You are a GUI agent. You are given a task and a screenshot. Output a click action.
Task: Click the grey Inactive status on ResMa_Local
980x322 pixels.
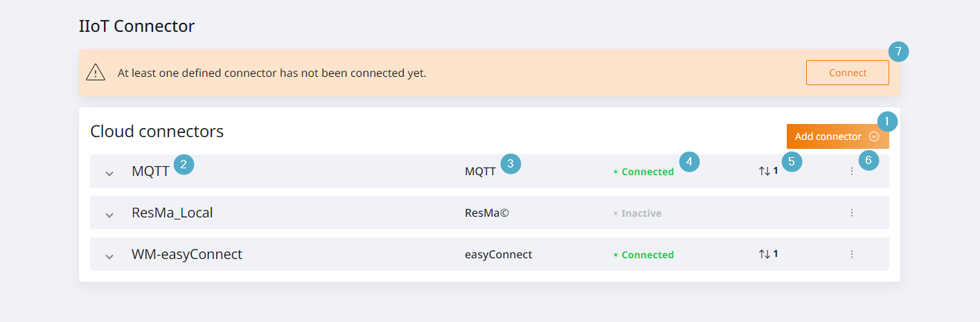point(637,213)
